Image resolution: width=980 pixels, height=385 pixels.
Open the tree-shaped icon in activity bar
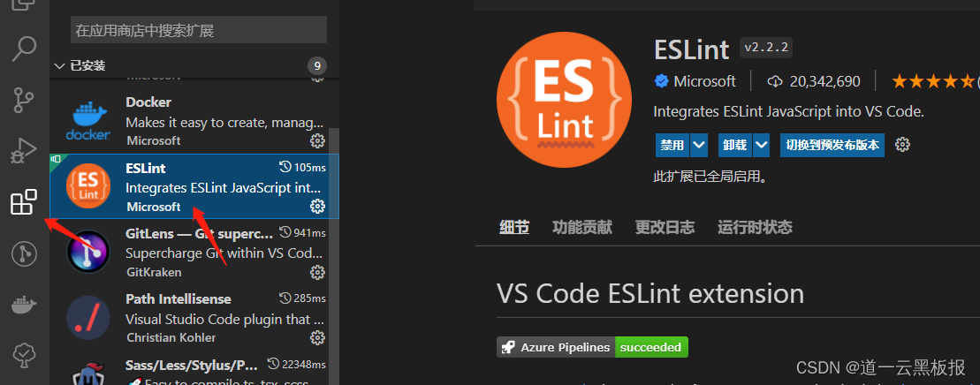[x=25, y=356]
